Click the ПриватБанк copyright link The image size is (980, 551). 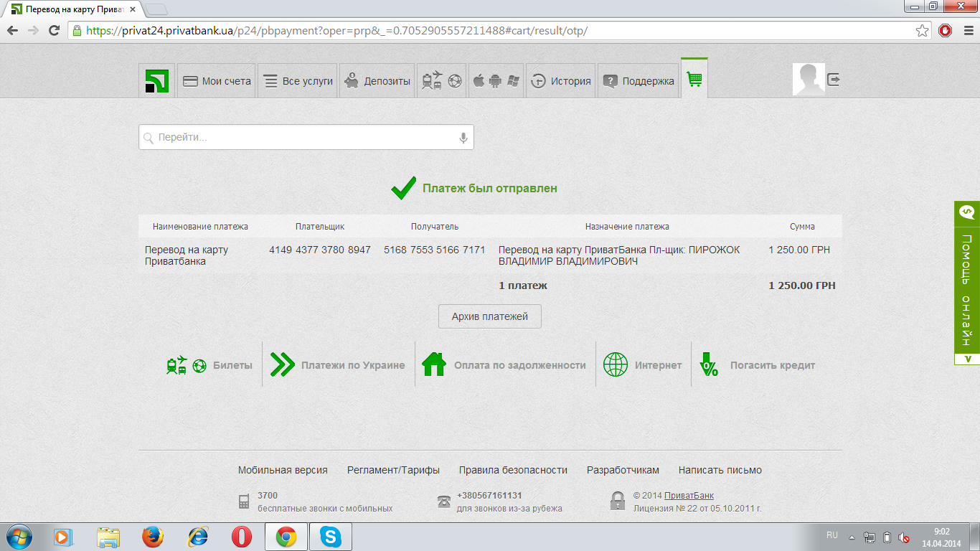point(689,496)
